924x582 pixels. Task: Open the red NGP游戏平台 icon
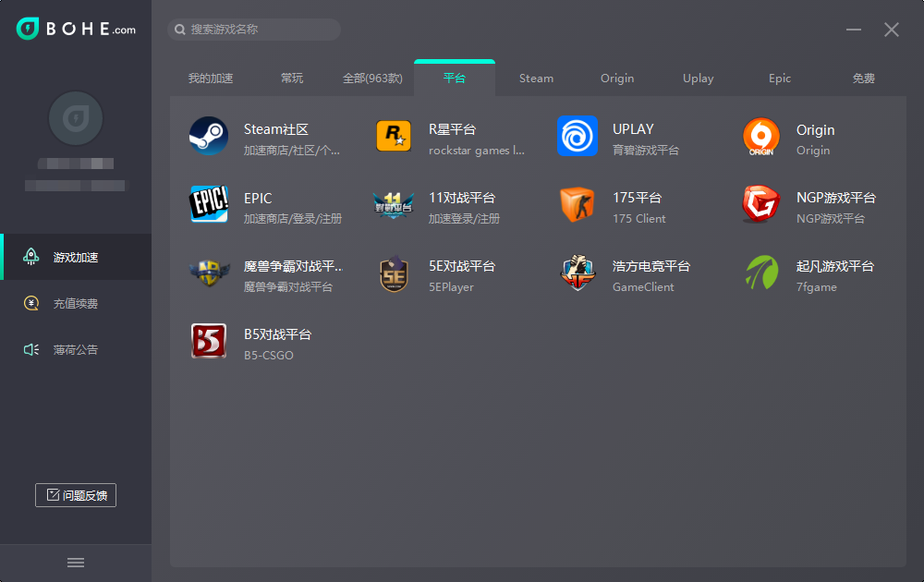[761, 204]
